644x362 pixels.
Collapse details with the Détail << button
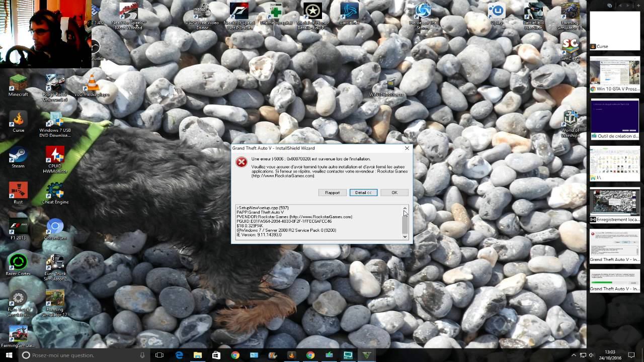pos(363,193)
